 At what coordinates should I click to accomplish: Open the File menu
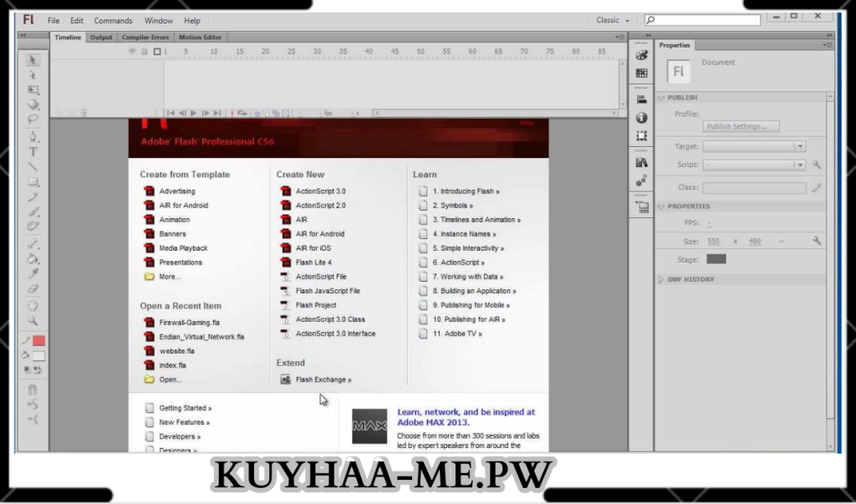point(53,21)
